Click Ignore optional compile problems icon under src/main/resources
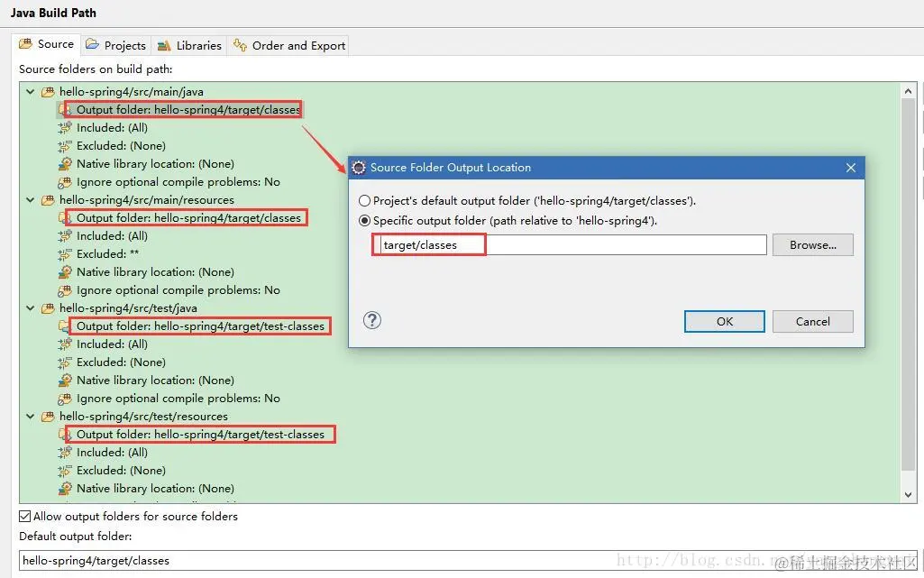The image size is (924, 578). click(x=65, y=290)
